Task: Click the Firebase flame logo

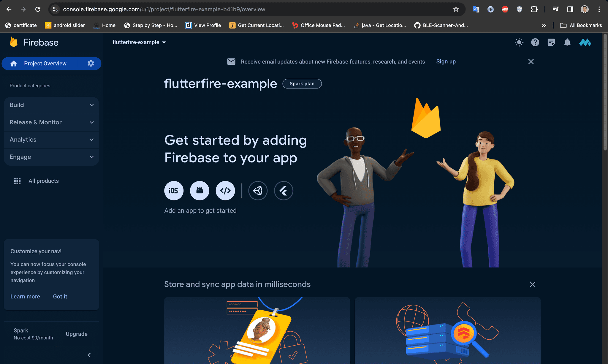Action: (14, 42)
